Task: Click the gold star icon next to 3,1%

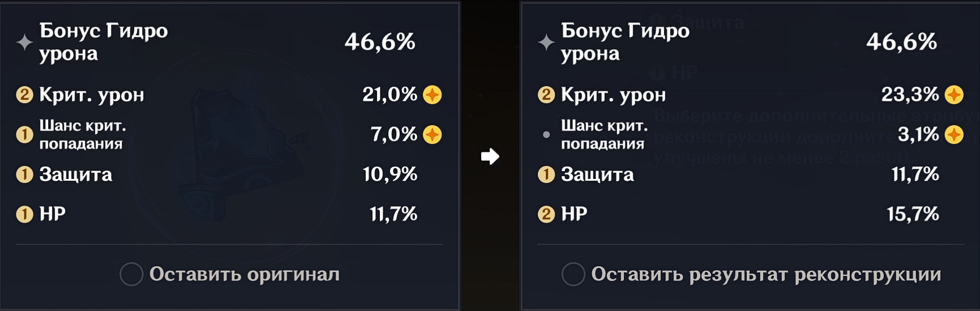Action: [954, 135]
